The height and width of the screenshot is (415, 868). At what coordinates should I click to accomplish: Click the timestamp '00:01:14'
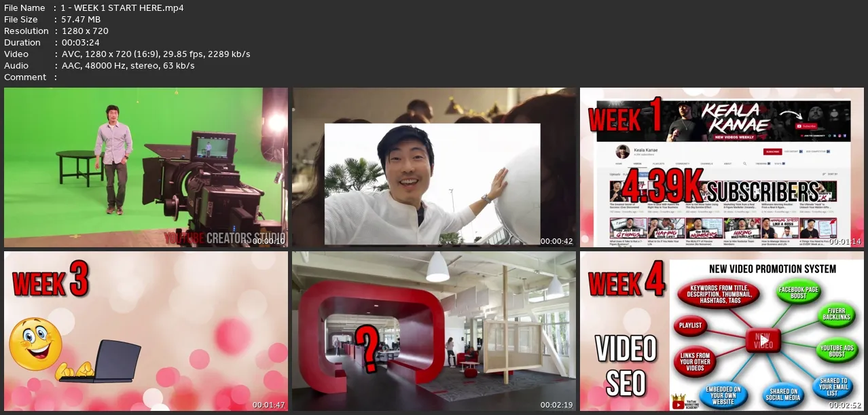click(845, 241)
